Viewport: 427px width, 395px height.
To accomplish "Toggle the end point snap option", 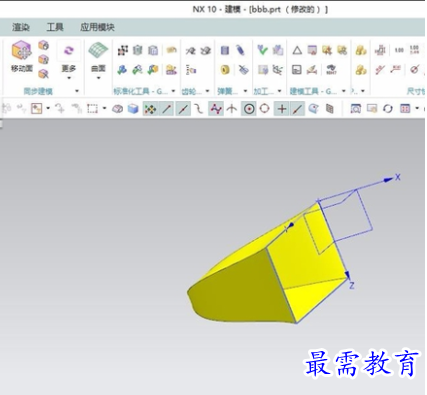I will click(x=166, y=109).
